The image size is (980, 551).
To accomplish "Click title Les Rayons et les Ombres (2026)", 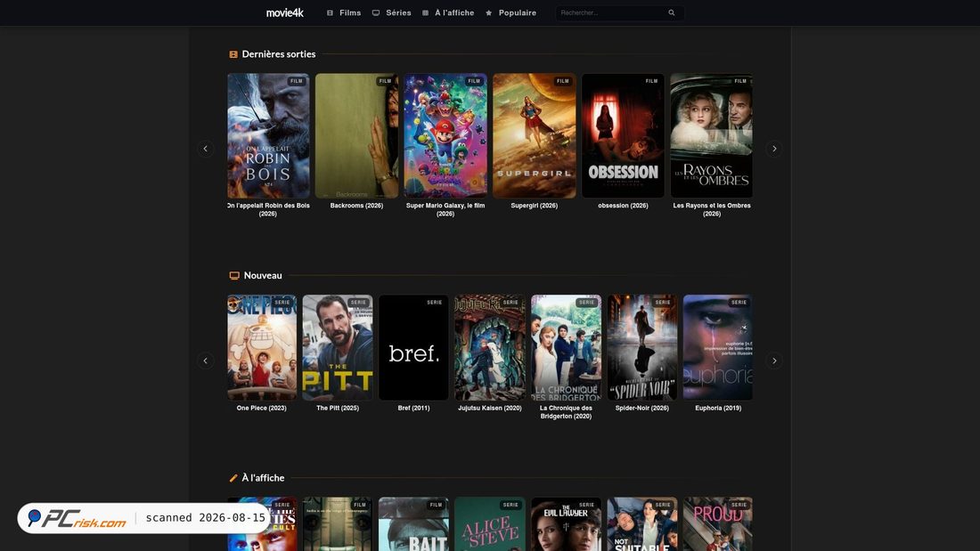I will click(x=712, y=209).
